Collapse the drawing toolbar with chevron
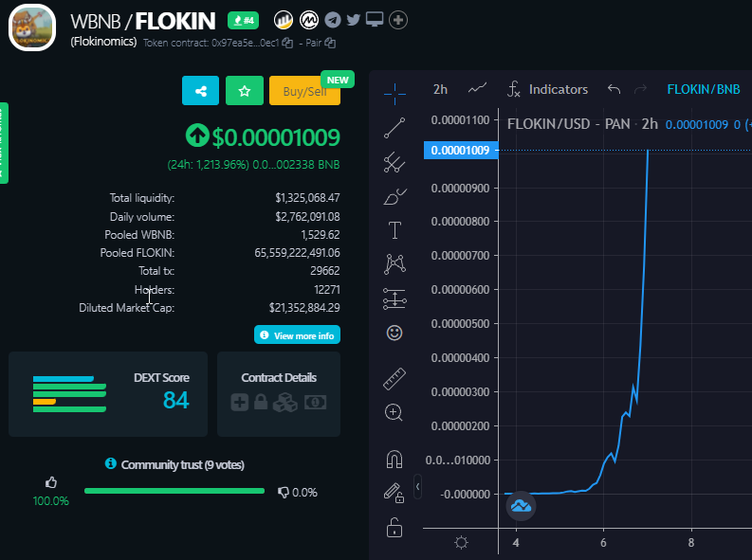 [x=417, y=487]
